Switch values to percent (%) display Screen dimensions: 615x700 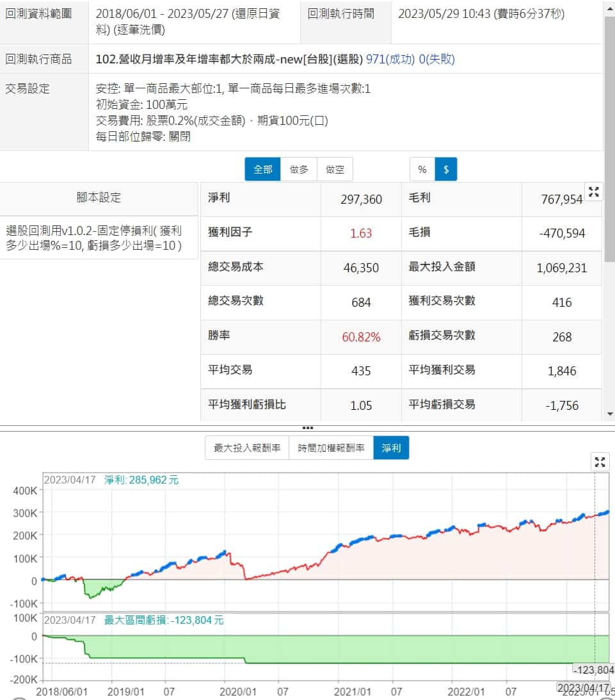422,170
